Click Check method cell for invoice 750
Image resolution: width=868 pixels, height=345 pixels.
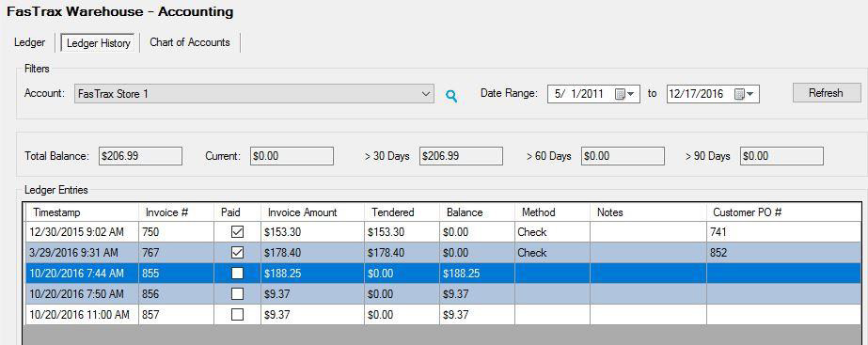click(552, 232)
